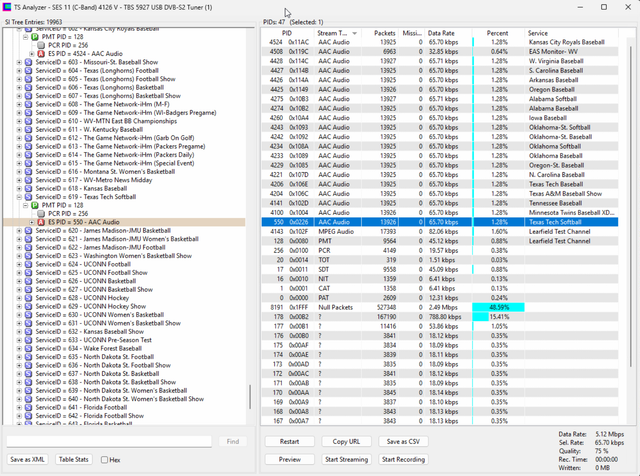Click green PMT icon under ServiceID 619
Image resolution: width=640 pixels, height=476 pixels.
pos(35,205)
